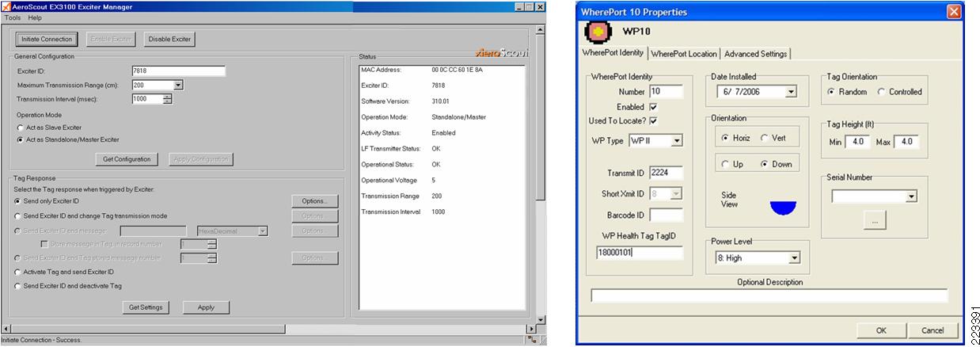Open the Help menu
Image resolution: width=980 pixels, height=347 pixels.
[35, 17]
